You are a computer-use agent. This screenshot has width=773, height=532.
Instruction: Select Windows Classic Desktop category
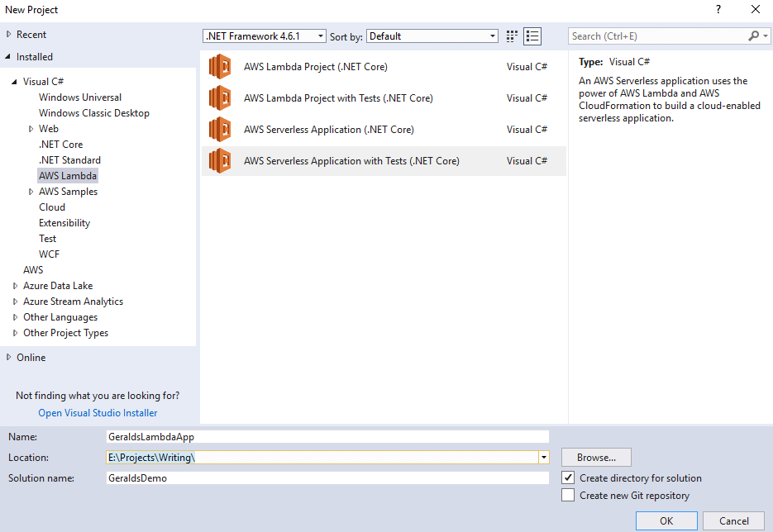(94, 113)
